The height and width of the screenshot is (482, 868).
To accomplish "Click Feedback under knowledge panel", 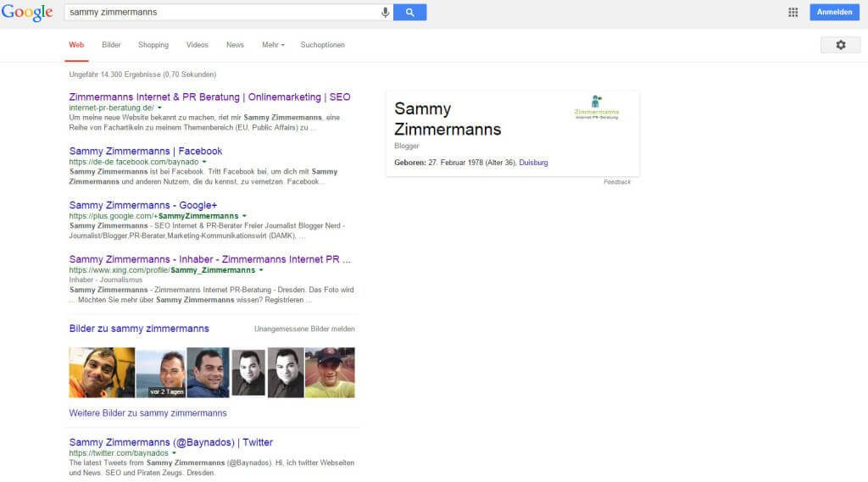I will point(617,182).
